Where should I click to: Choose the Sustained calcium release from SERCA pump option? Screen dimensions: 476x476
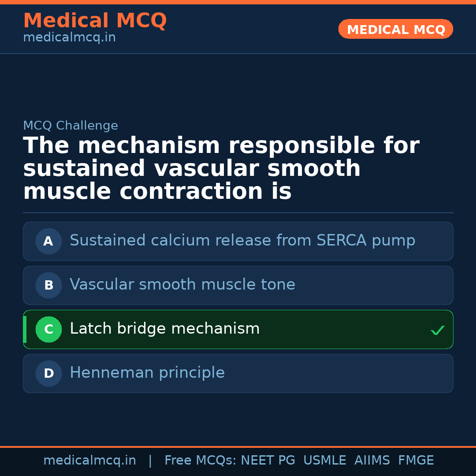[242, 241]
